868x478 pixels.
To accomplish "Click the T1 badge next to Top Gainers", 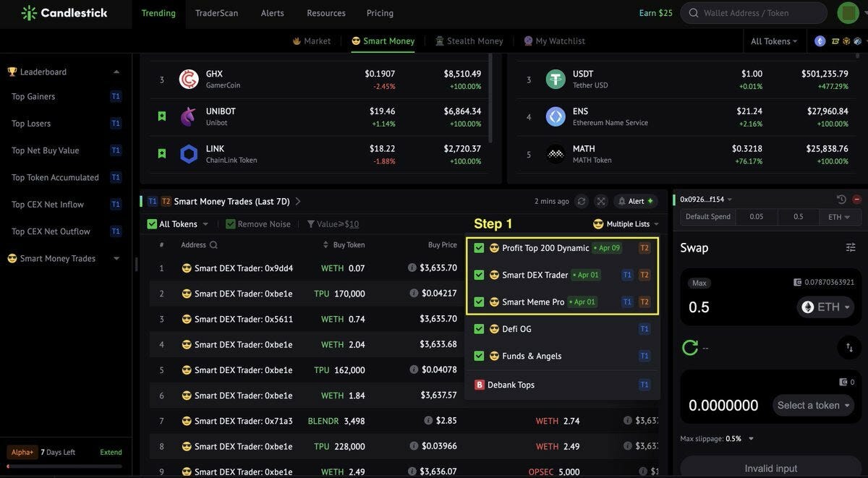I will coord(116,96).
